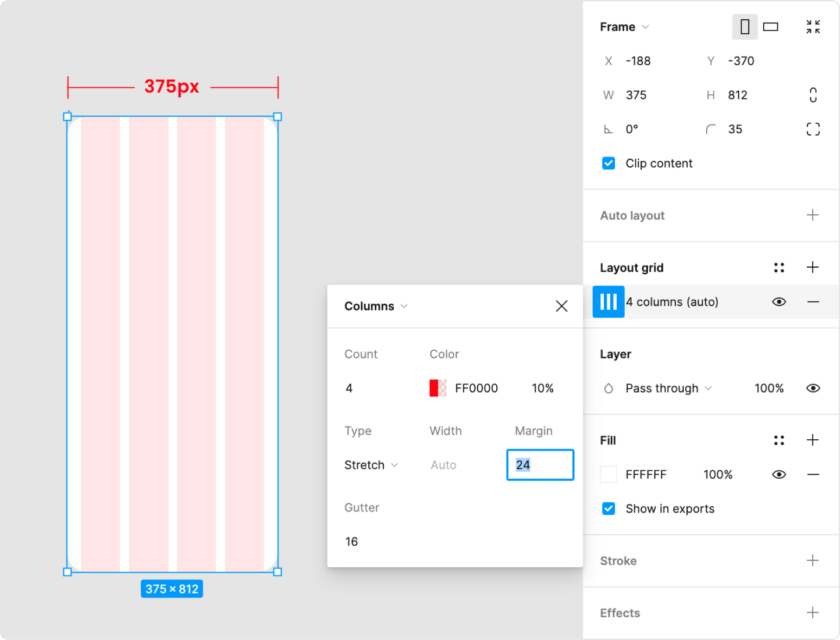Click the columns layout grid settings icon
The width and height of the screenshot is (840, 640).
608,302
